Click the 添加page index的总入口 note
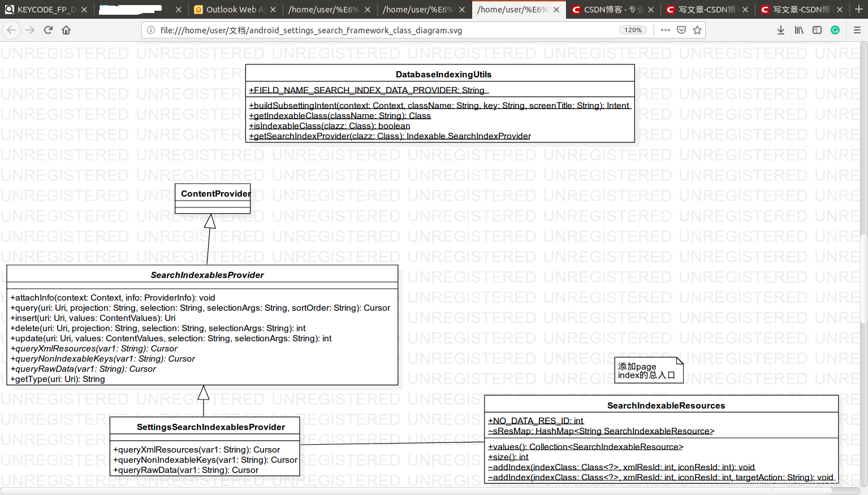868x495 pixels. tap(649, 371)
